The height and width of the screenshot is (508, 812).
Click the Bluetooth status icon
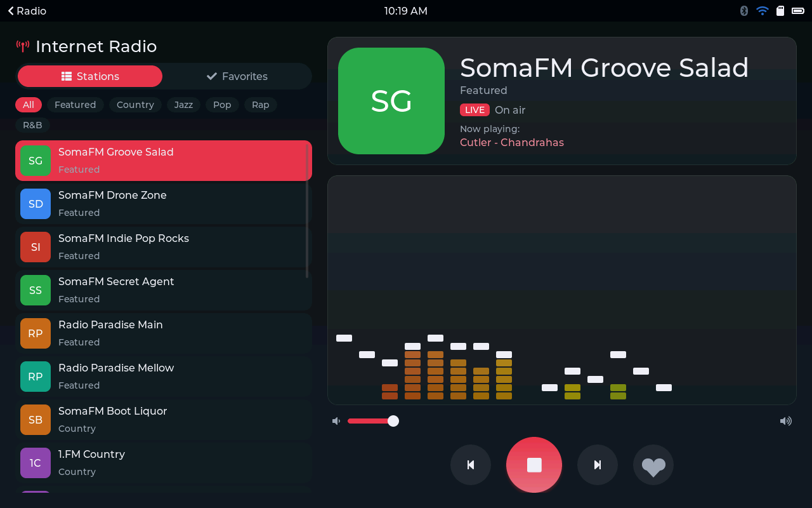[744, 11]
